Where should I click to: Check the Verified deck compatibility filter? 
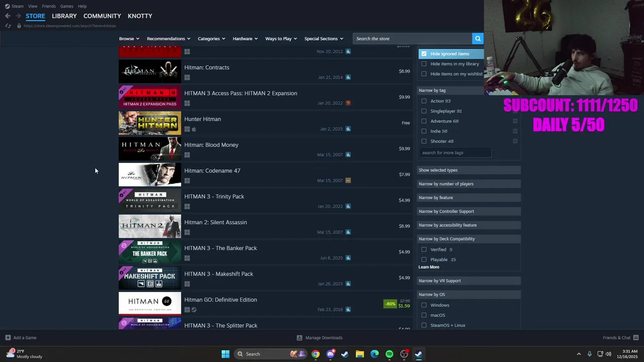pyautogui.click(x=424, y=249)
